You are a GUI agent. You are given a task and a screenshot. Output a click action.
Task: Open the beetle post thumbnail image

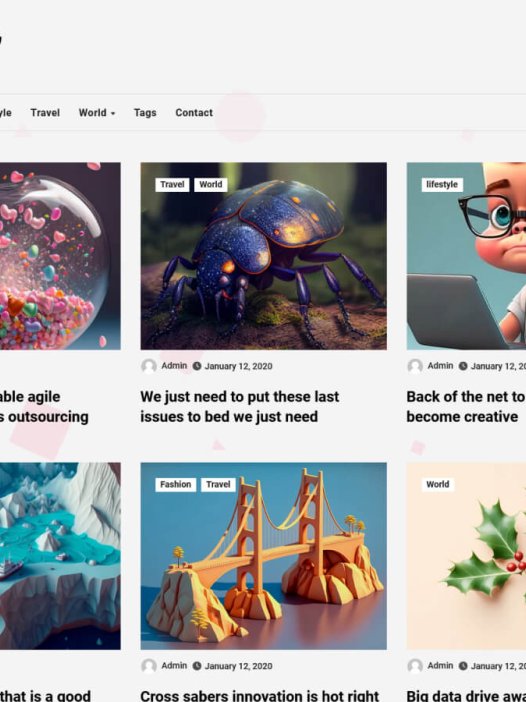click(x=264, y=256)
